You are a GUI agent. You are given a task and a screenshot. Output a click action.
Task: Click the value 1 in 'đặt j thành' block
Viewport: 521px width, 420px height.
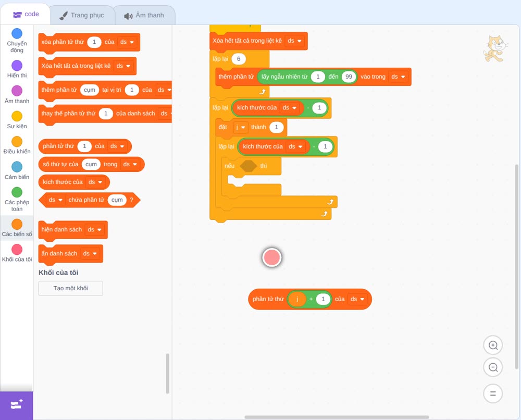[x=277, y=127]
